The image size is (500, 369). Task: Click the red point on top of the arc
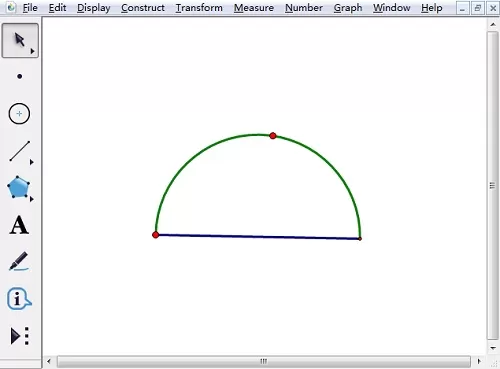[x=273, y=136]
